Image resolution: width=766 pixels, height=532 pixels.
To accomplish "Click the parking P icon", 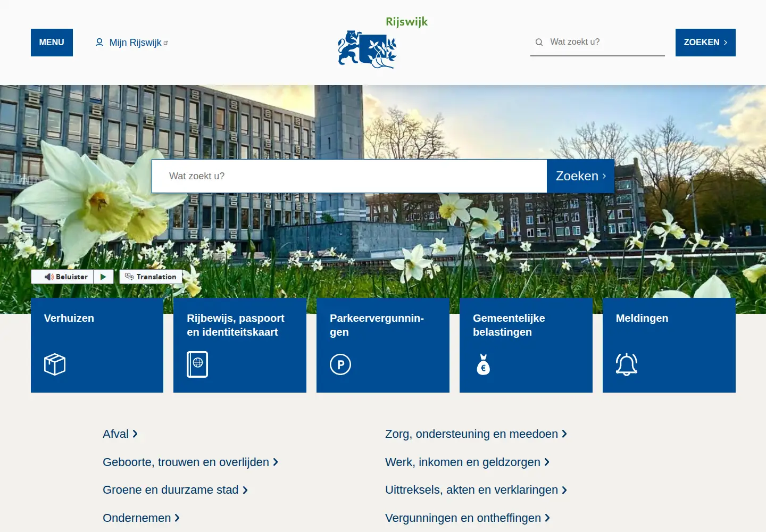I will pyautogui.click(x=340, y=364).
